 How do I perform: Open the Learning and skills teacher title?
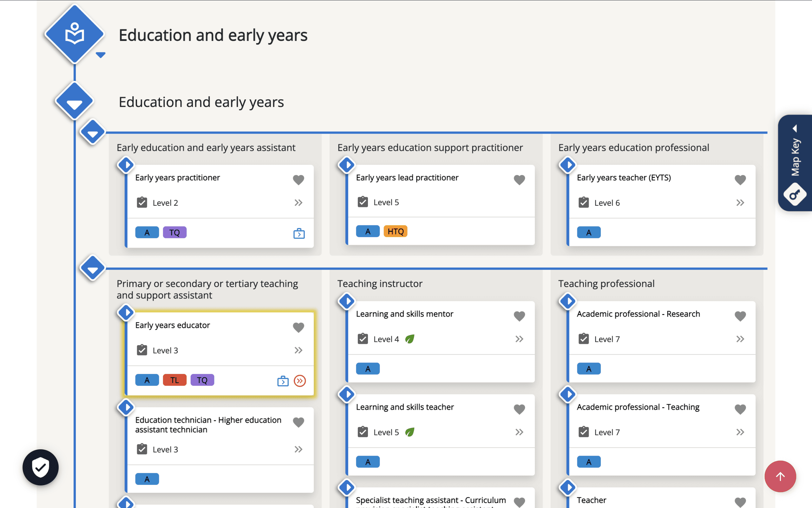click(x=405, y=407)
